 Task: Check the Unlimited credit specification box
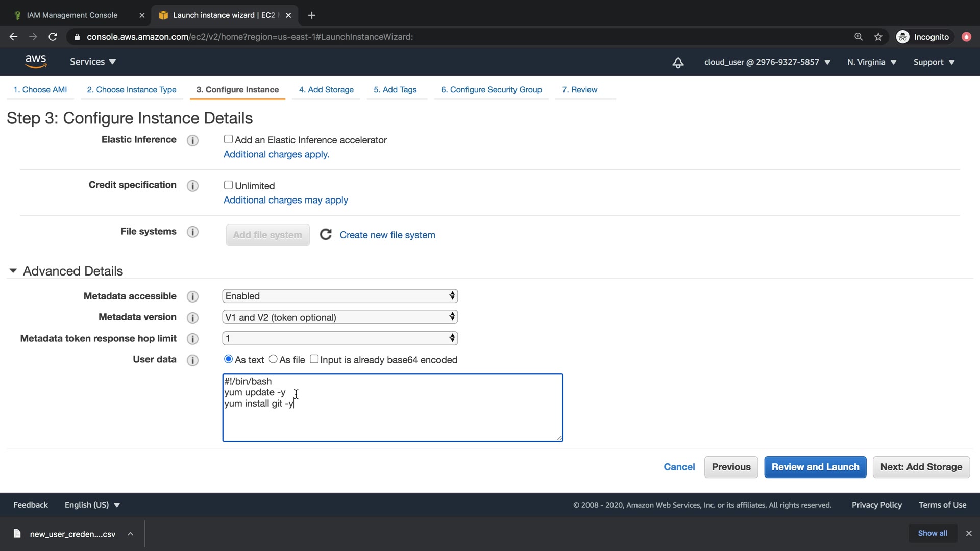click(x=228, y=185)
